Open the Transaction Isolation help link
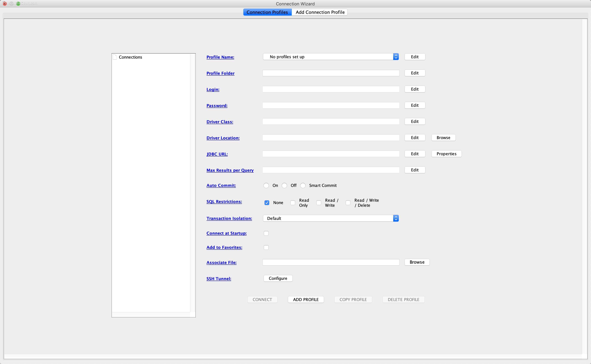591x364 pixels. [229, 218]
